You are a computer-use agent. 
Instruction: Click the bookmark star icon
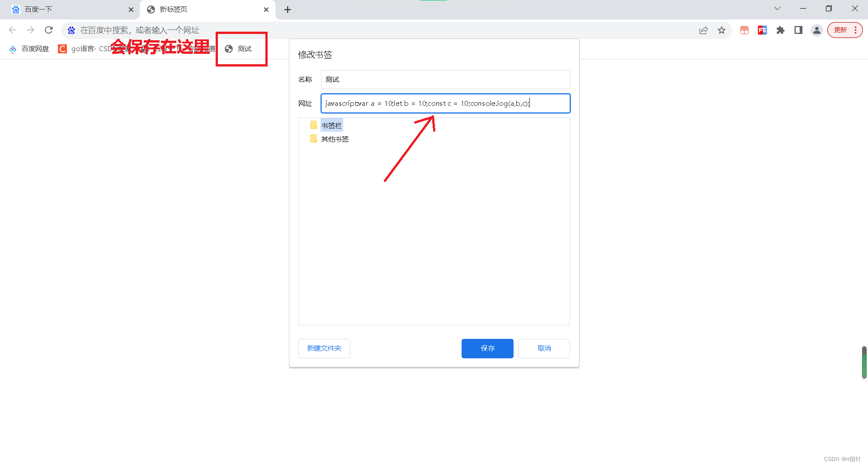[722, 30]
